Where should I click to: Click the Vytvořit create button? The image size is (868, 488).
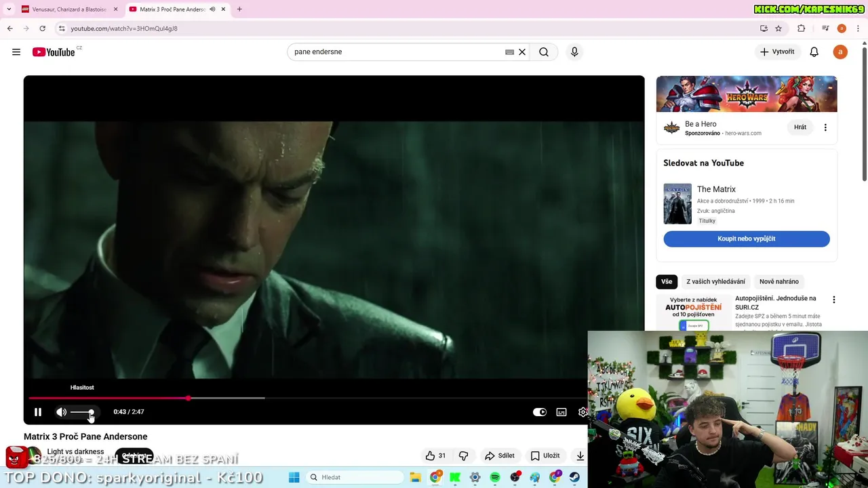coord(777,52)
